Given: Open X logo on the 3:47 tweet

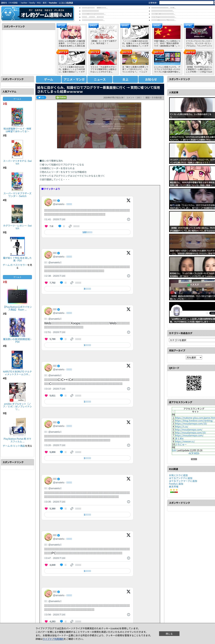Looking at the screenshot, I should [x=128, y=535].
